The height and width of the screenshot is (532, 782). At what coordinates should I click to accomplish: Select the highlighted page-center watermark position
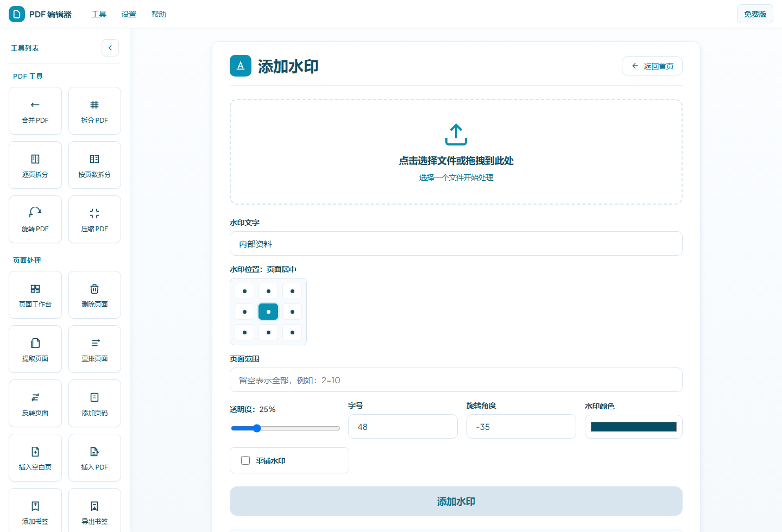[268, 312]
